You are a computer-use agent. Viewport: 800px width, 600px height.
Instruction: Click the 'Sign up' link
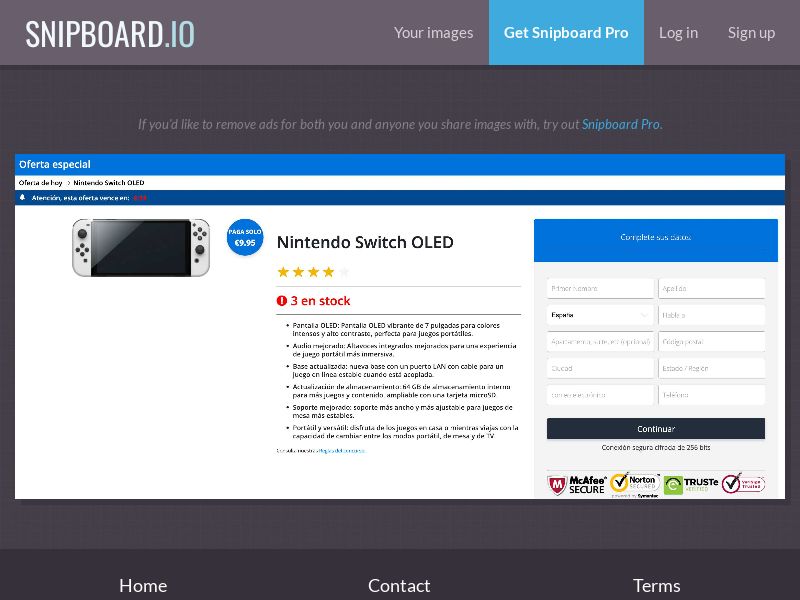pos(751,33)
